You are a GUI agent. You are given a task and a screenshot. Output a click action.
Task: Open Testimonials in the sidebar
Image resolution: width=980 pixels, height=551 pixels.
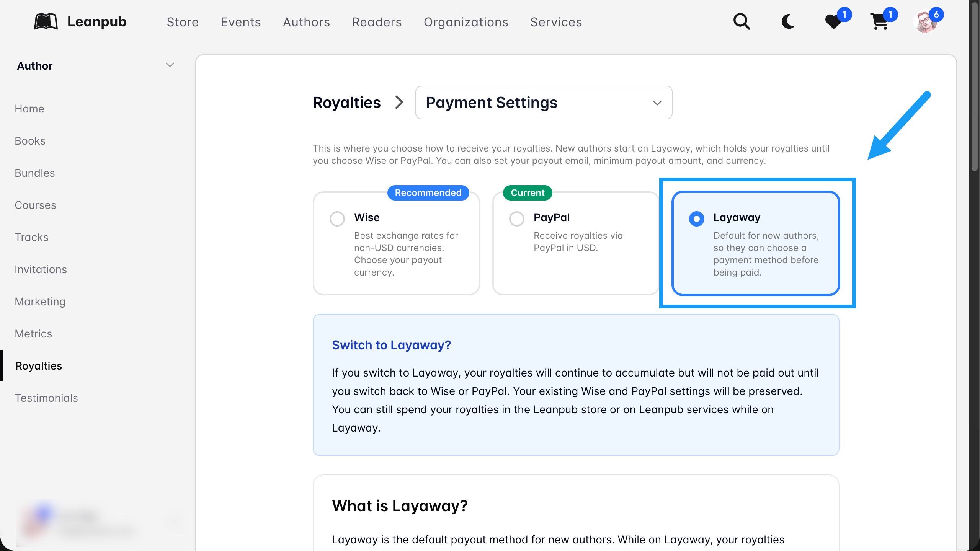46,398
